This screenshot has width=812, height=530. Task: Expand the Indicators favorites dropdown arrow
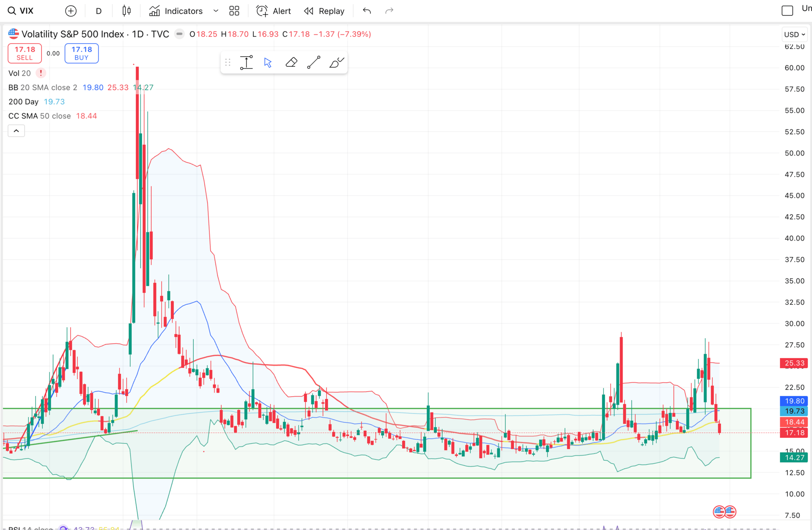pyautogui.click(x=216, y=11)
